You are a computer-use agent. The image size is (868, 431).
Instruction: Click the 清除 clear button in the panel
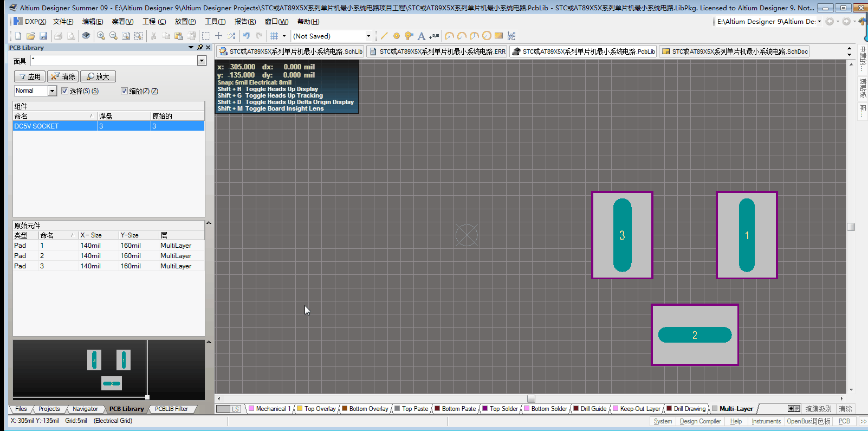tap(63, 76)
